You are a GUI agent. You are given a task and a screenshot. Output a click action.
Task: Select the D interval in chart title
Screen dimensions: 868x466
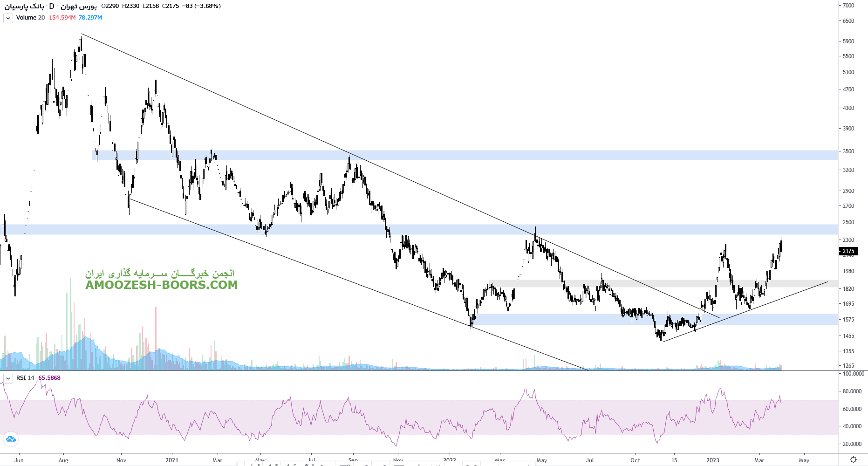(x=52, y=6)
